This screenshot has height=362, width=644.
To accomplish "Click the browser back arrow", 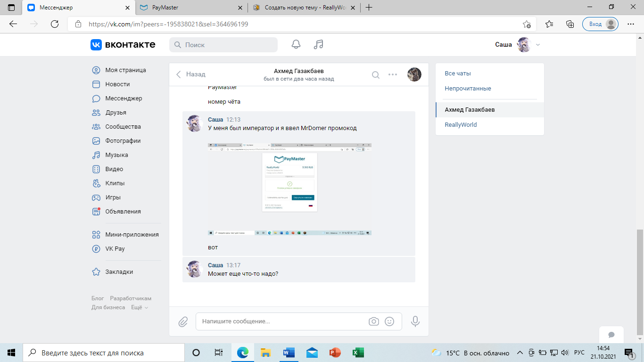I will click(13, 24).
